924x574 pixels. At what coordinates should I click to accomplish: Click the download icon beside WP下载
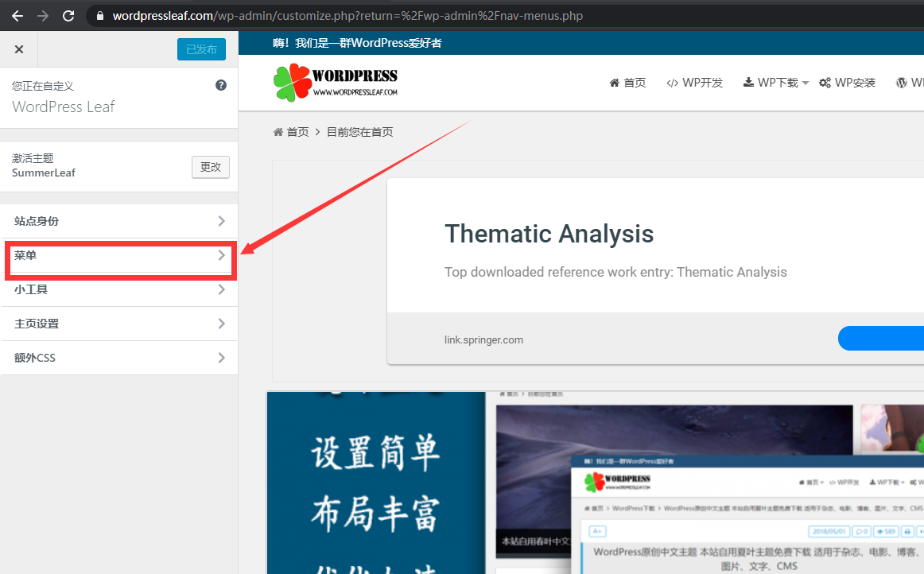(748, 82)
